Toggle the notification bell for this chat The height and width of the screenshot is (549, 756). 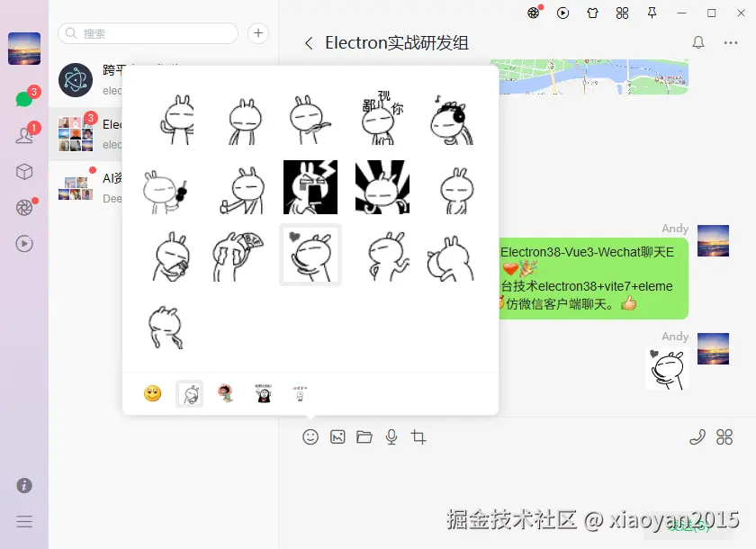pyautogui.click(x=698, y=42)
